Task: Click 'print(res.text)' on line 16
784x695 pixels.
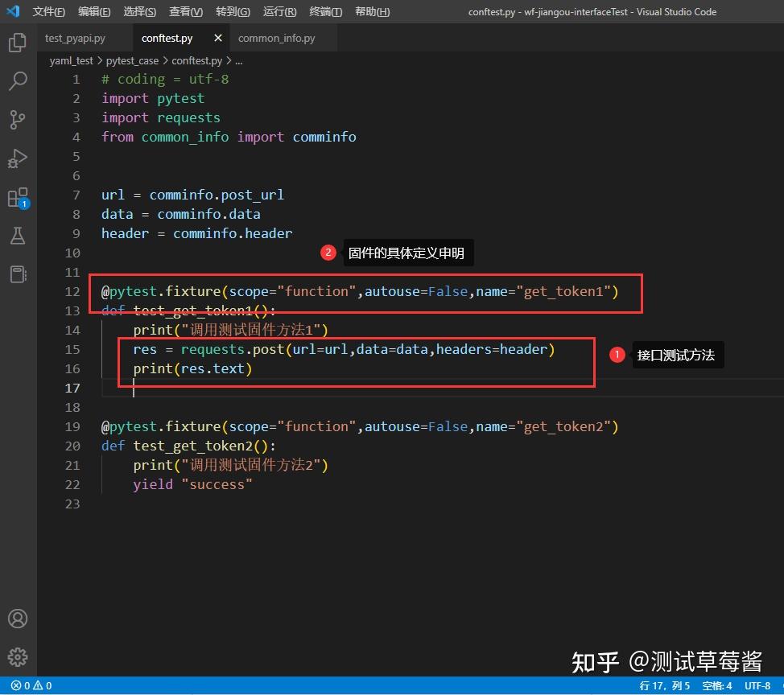Action: click(192, 368)
